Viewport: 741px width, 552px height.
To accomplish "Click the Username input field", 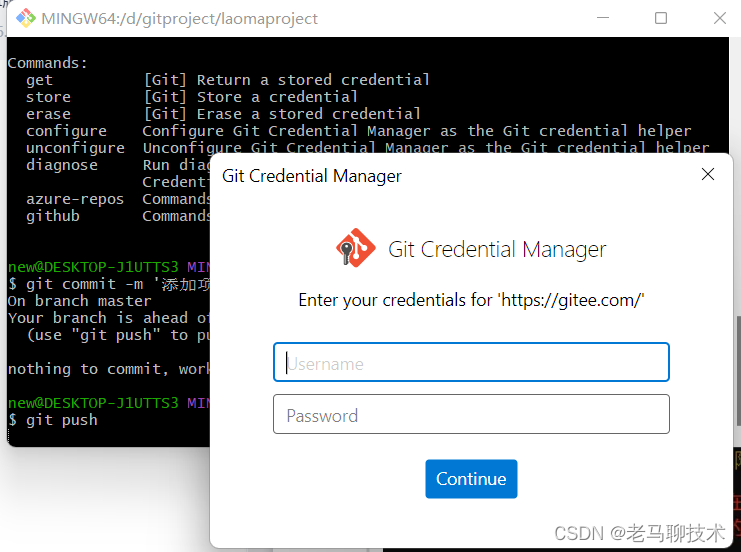I will 471,362.
